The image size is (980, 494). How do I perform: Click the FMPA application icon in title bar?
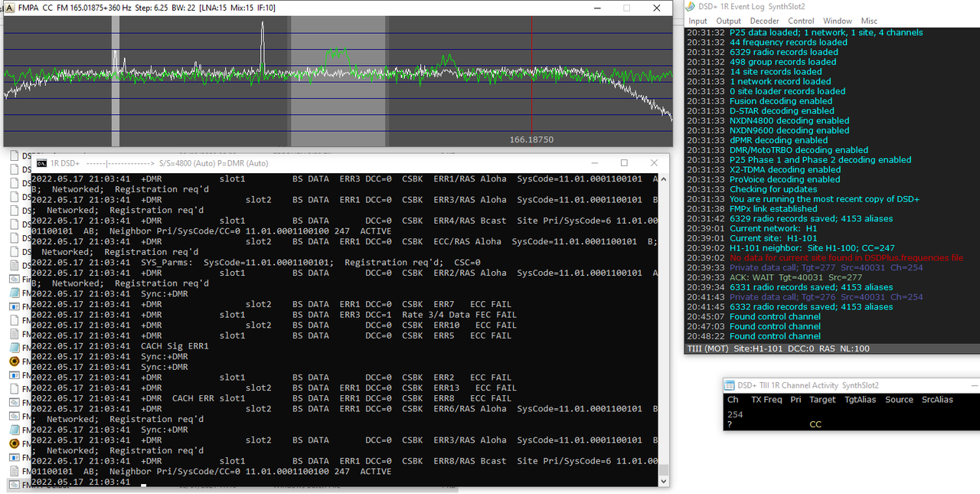pos(10,8)
